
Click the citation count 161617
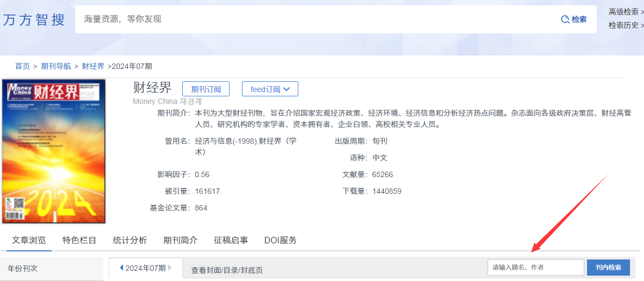207,191
